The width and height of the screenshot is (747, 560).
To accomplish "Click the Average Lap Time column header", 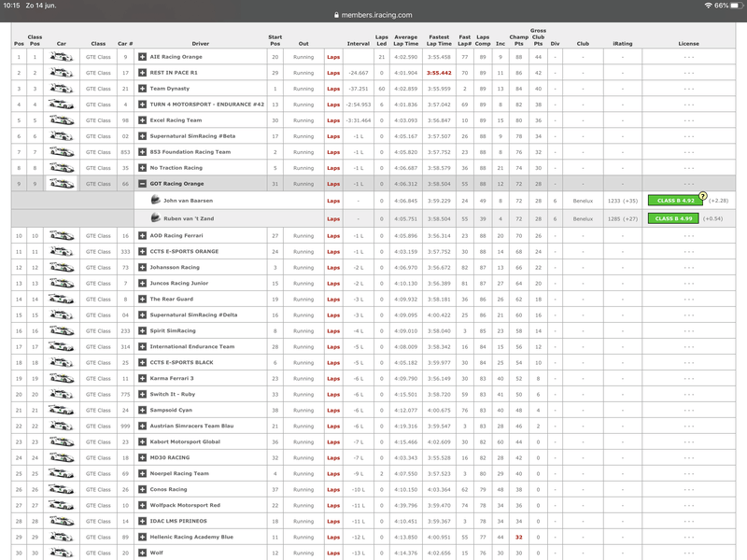I will click(x=405, y=40).
